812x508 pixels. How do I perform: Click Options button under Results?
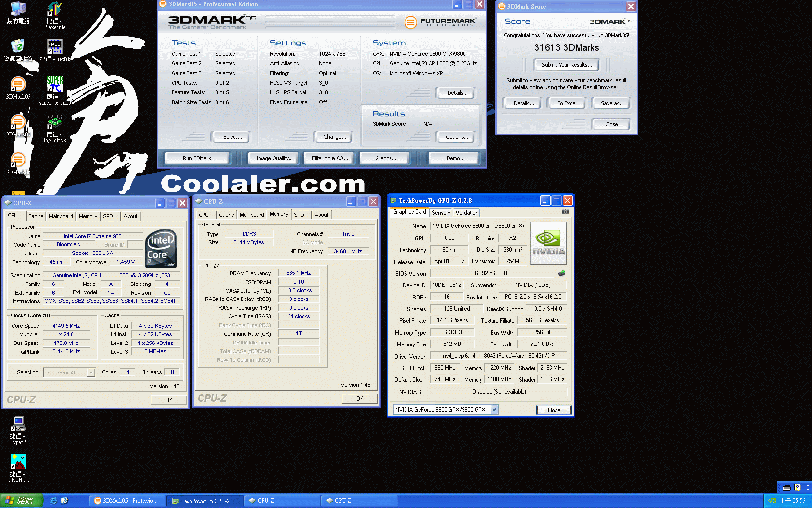[457, 137]
